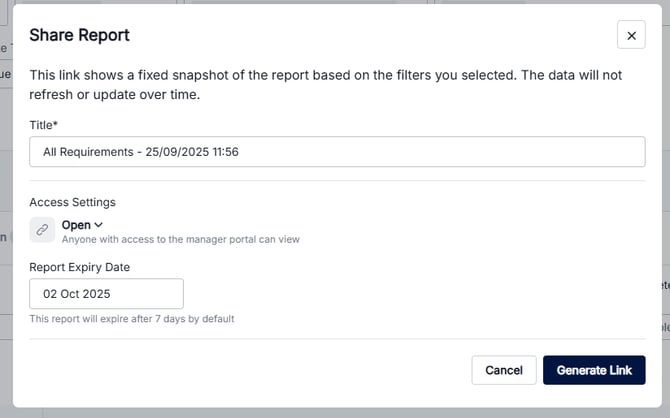
Task: Open the Report Expiry Date picker field
Action: coord(106,294)
